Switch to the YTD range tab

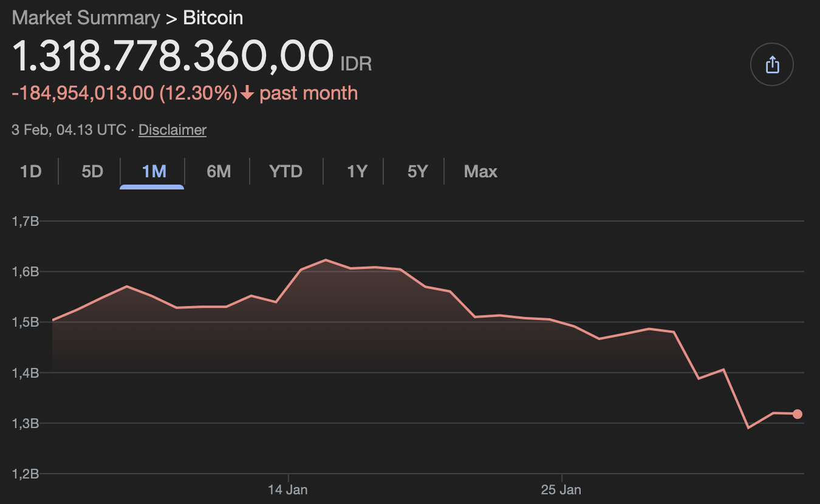coord(285,172)
